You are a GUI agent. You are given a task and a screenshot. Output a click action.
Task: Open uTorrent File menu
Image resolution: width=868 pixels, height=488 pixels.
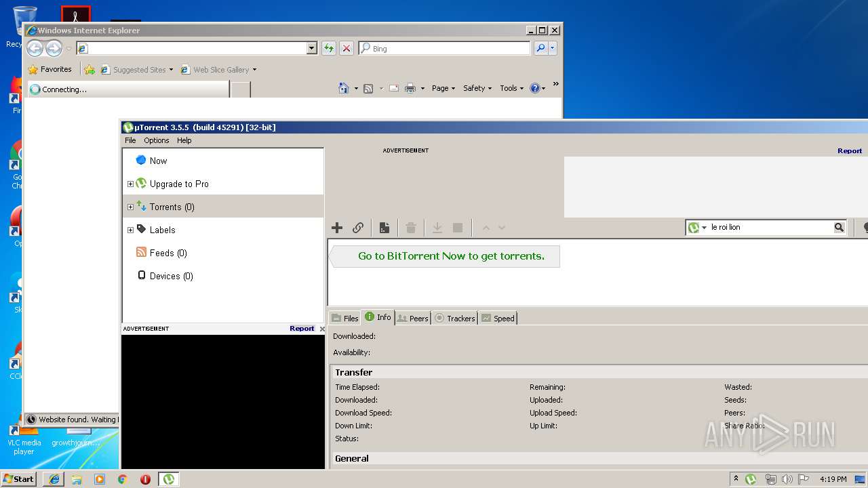[x=130, y=140]
